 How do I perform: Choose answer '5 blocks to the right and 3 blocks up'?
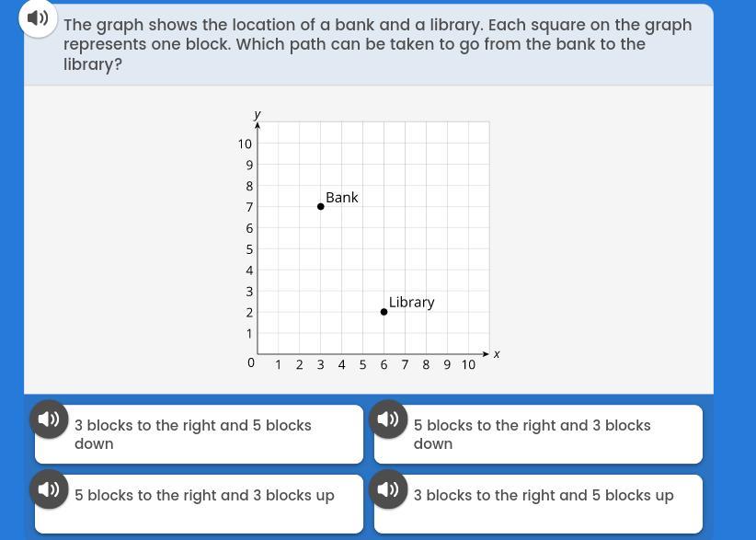pos(200,504)
